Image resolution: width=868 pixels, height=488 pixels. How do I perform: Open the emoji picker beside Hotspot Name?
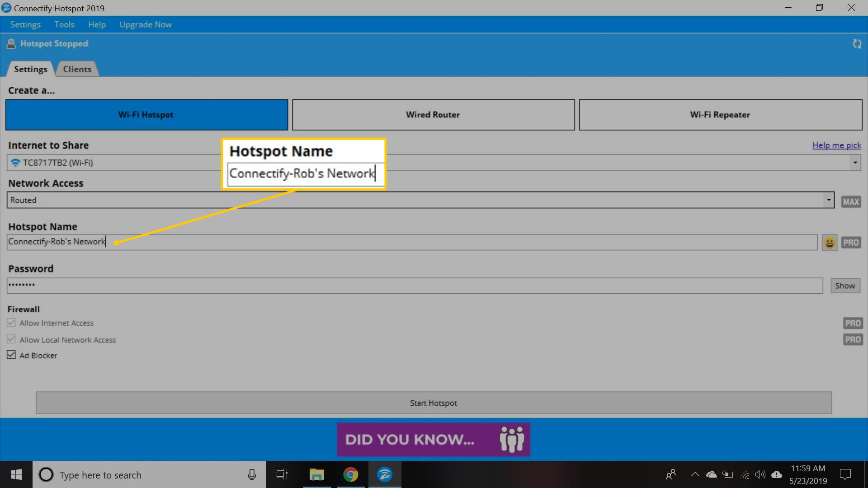829,243
